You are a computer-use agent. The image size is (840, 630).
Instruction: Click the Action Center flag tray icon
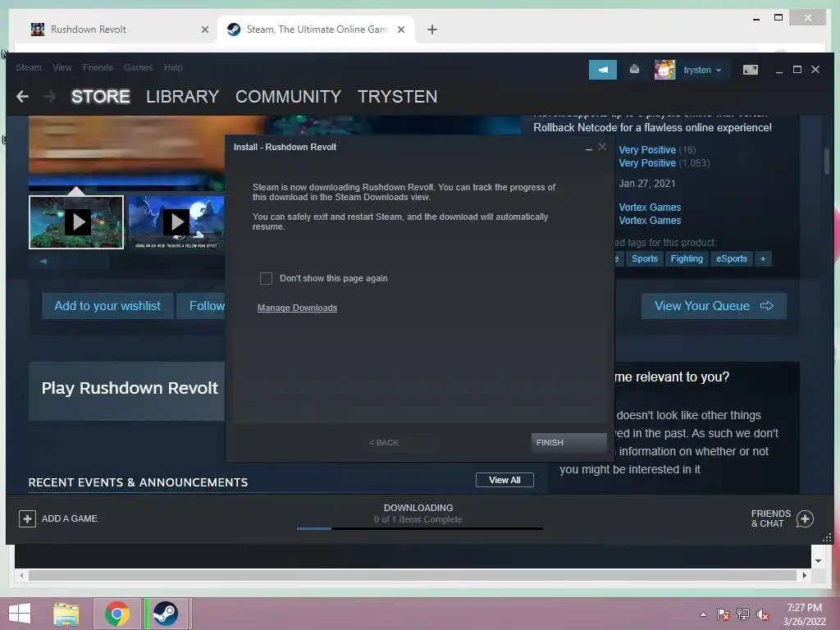723,614
